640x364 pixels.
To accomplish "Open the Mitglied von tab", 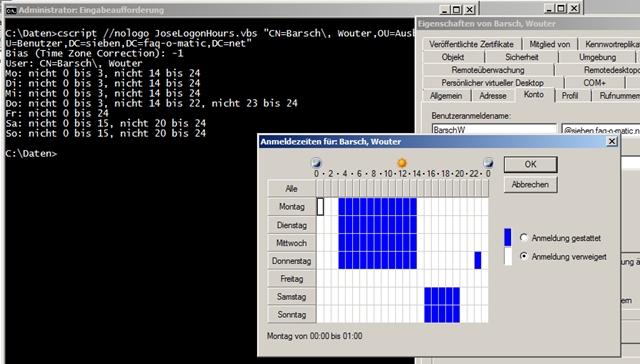I will tap(549, 44).
